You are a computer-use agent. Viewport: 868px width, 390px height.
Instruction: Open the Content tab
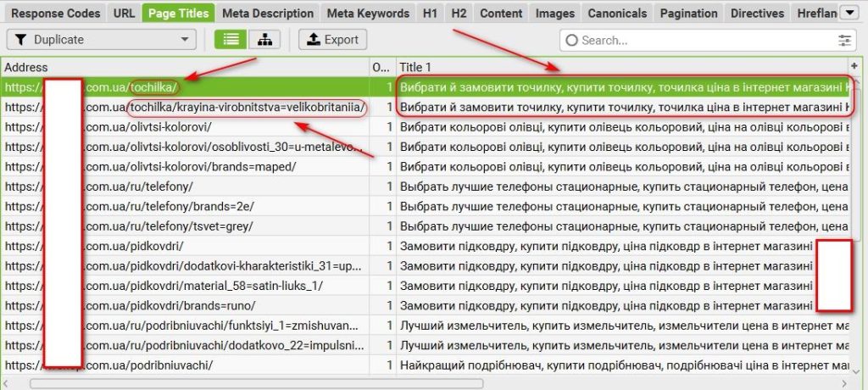click(501, 14)
